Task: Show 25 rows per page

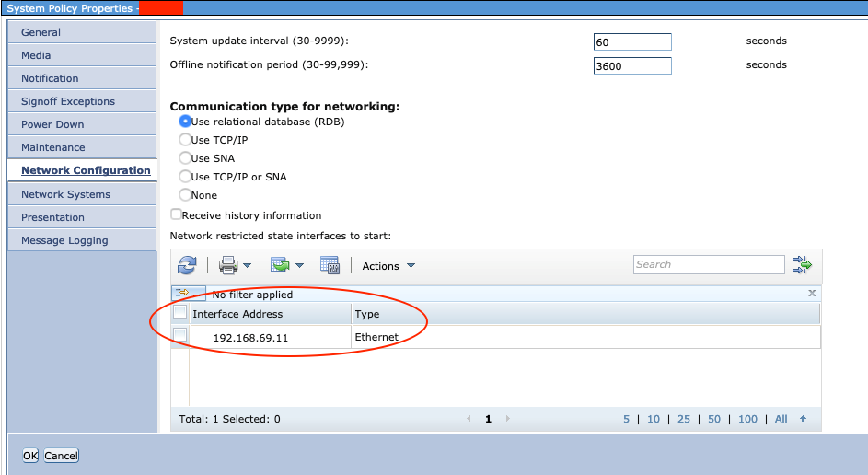Action: (683, 419)
